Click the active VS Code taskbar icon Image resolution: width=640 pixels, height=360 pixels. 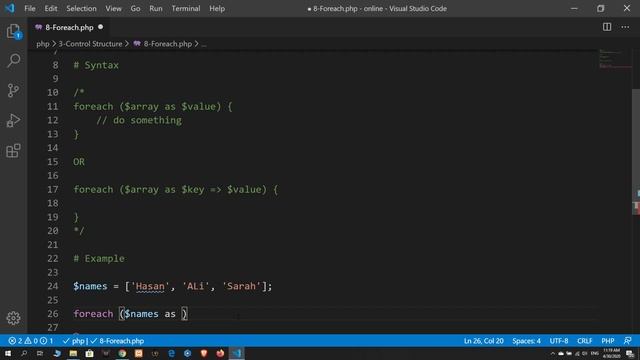(x=237, y=353)
